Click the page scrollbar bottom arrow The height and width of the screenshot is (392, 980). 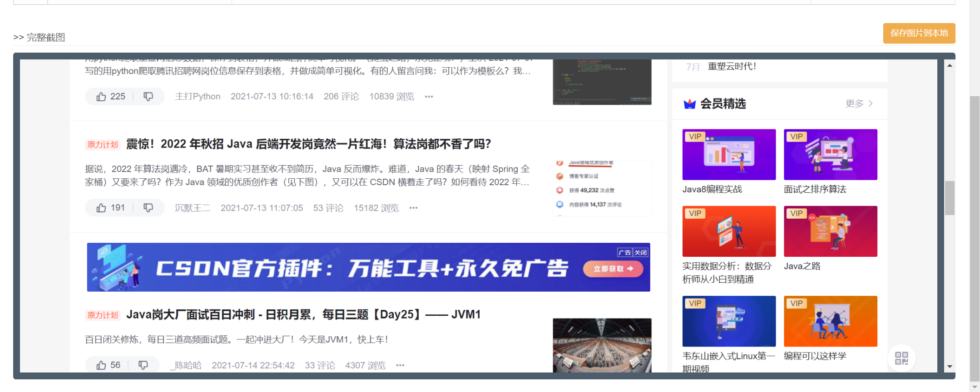(975, 387)
